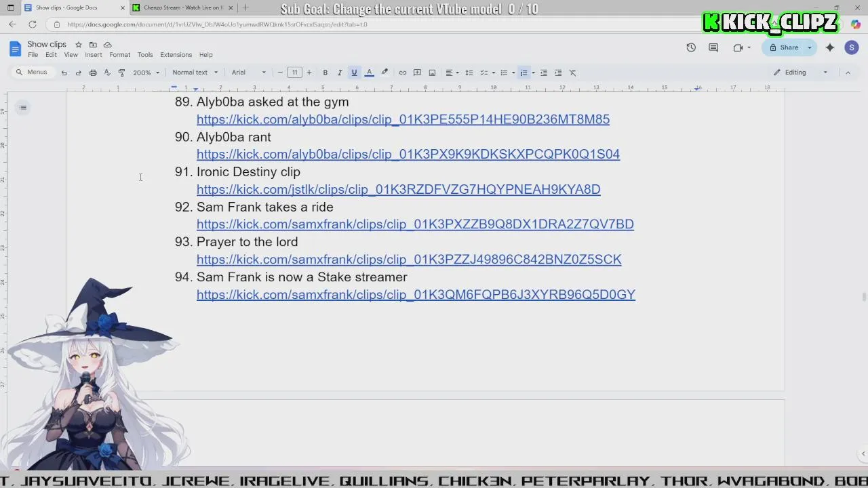Open the Prayer to the lord clip link

pos(409,260)
